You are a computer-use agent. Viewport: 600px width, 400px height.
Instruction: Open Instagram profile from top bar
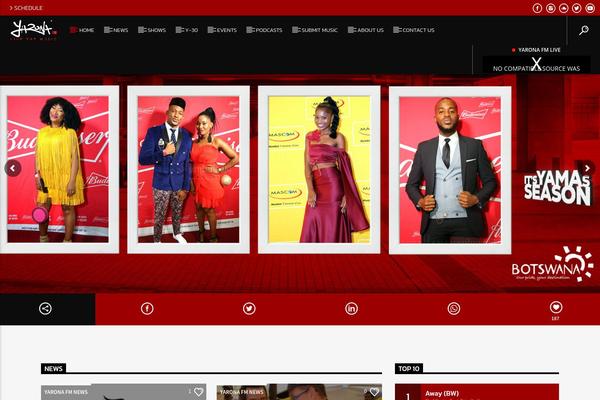[550, 8]
